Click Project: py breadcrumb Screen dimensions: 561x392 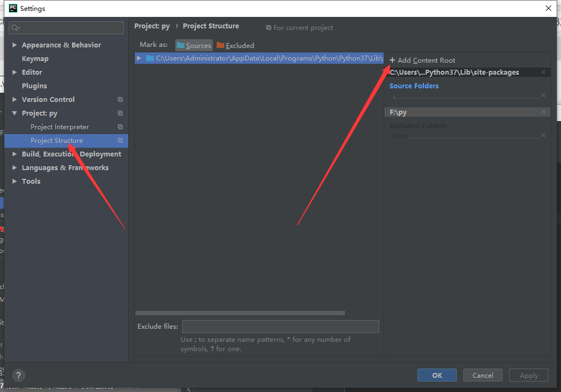click(152, 26)
